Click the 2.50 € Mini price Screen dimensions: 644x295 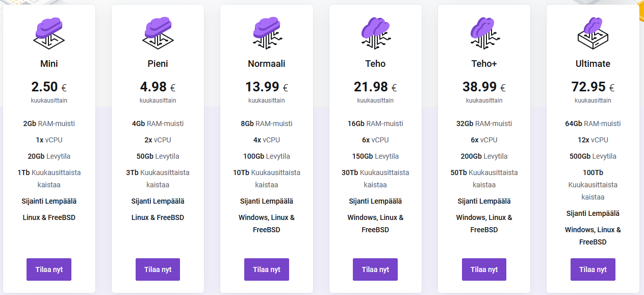[49, 87]
